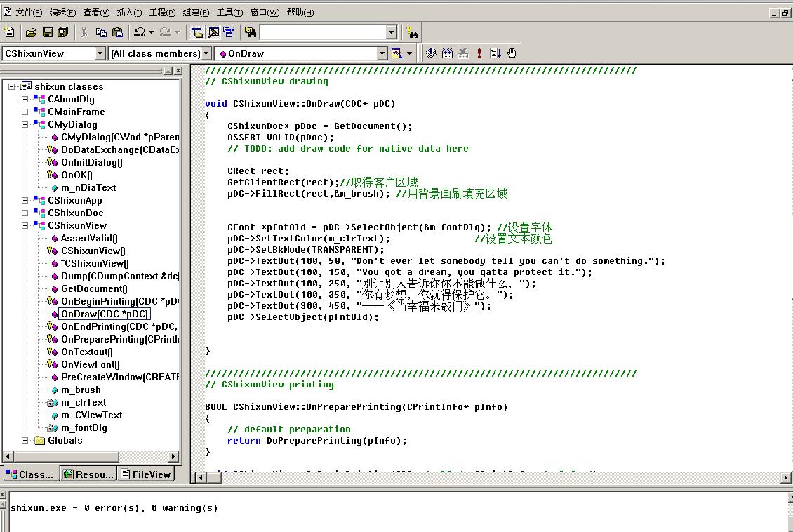This screenshot has width=793, height=532.
Task: Toggle the Workspace pane toolbar button
Action: pyautogui.click(x=196, y=32)
